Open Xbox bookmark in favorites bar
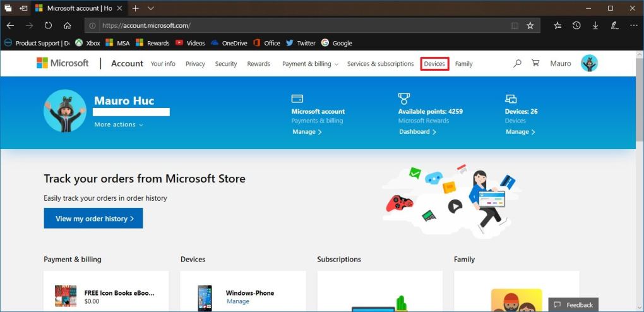The image size is (644, 312). coord(88,43)
